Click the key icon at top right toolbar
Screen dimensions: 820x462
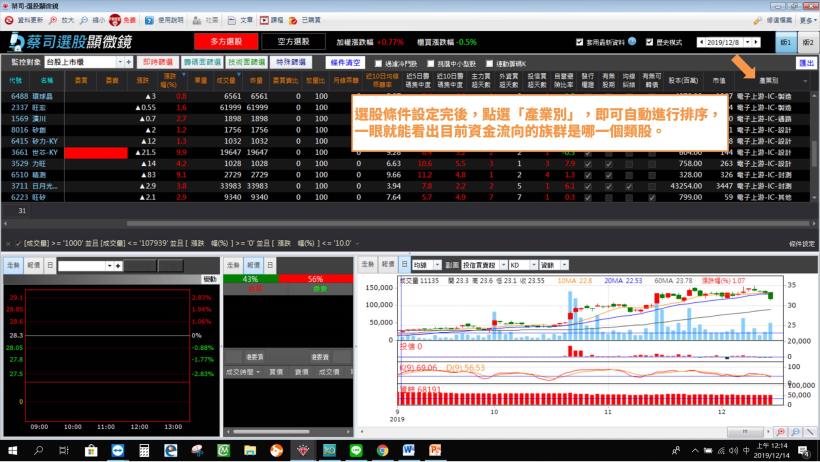(757, 20)
